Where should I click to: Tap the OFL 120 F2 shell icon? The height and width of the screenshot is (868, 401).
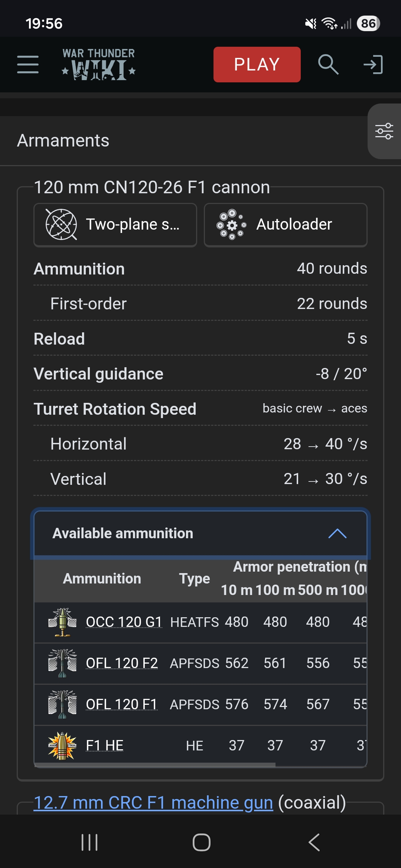[62, 663]
